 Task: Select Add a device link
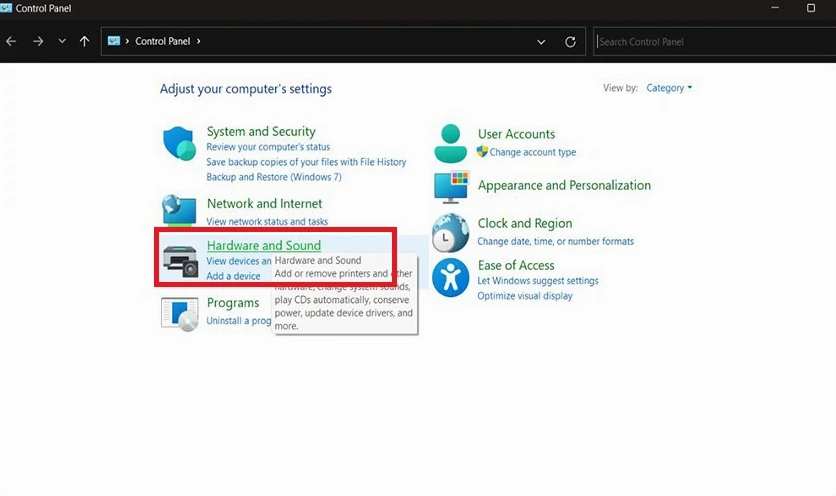click(233, 276)
